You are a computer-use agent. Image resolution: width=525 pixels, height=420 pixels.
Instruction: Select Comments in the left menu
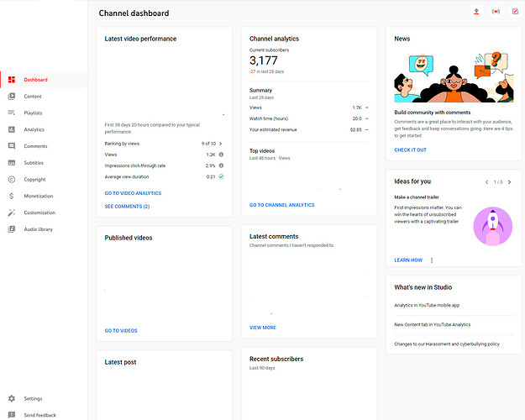pyautogui.click(x=35, y=146)
